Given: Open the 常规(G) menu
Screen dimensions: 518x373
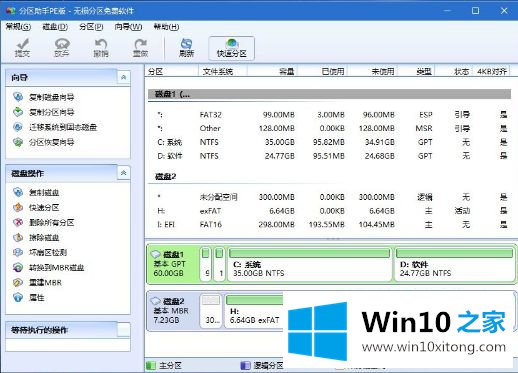Looking at the screenshot, I should [18, 27].
